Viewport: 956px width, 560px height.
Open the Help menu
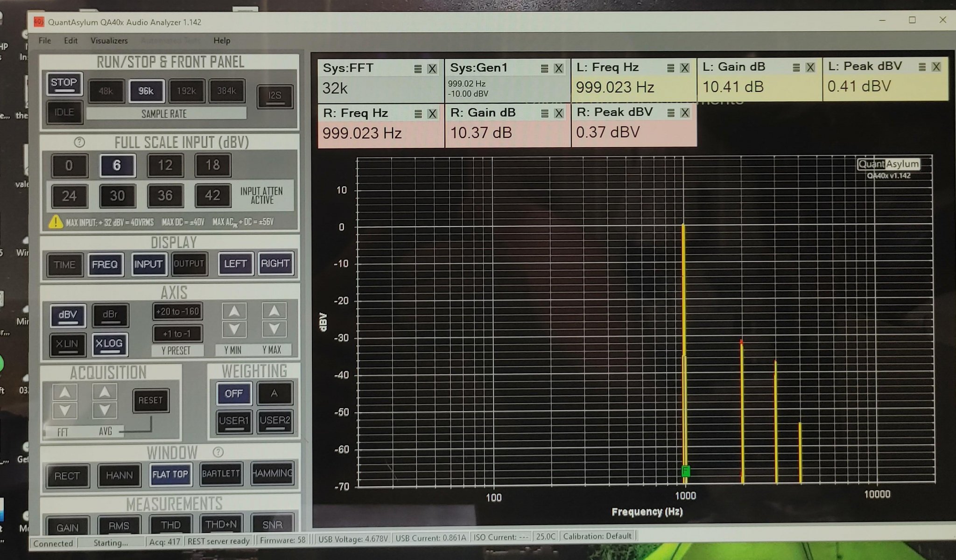(222, 41)
